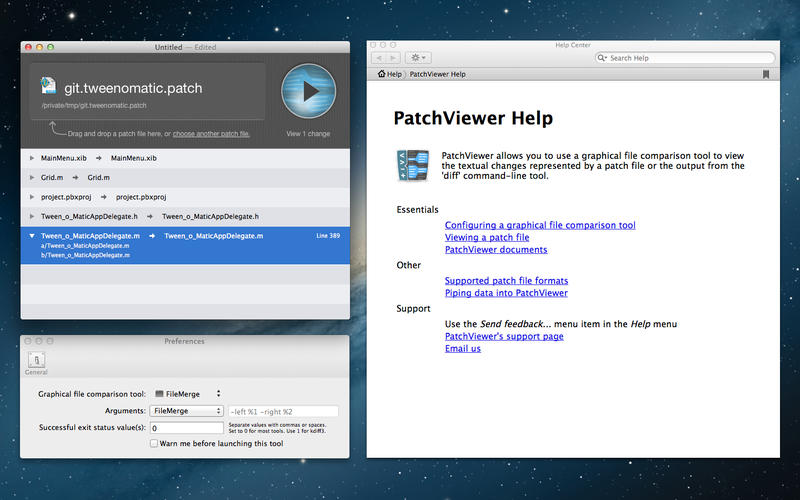Expand the Grid.m row
The width and height of the screenshot is (800, 500).
[32, 178]
